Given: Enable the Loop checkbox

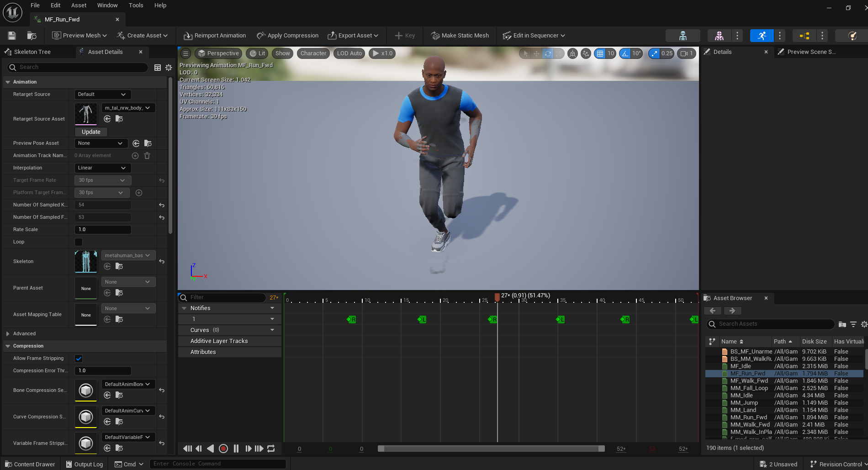Looking at the screenshot, I should coord(79,242).
